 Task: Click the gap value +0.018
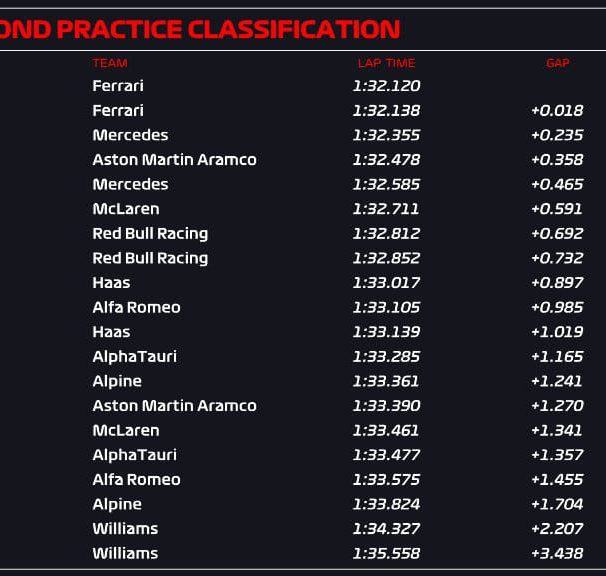557,111
